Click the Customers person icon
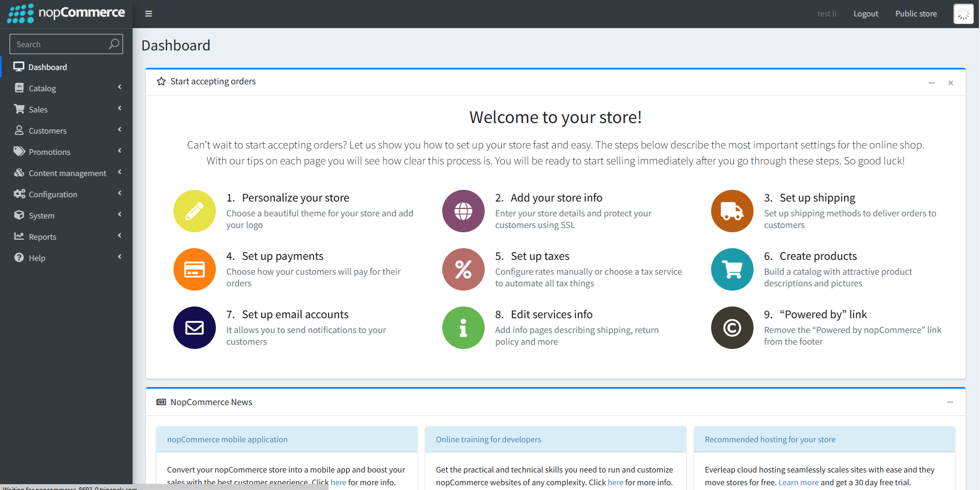Image resolution: width=980 pixels, height=490 pixels. pos(19,130)
